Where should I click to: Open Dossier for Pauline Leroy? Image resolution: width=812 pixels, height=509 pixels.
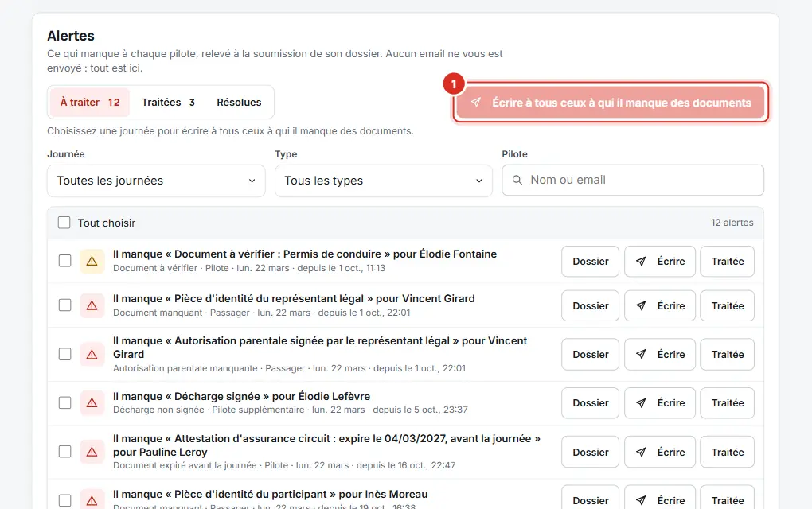point(591,452)
